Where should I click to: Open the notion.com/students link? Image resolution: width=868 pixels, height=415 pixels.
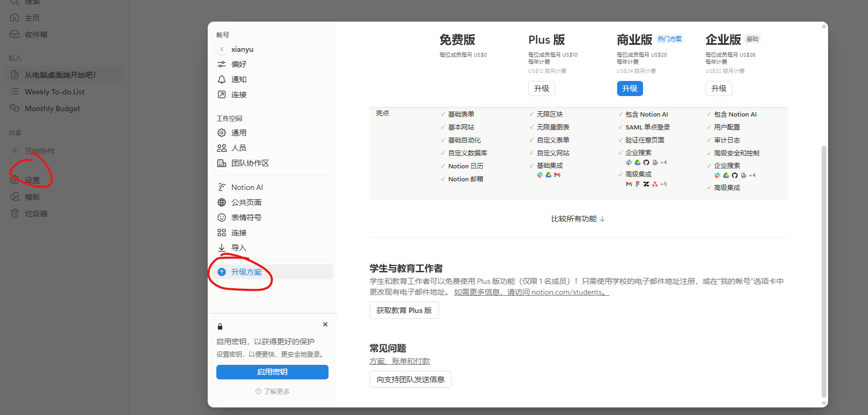[x=531, y=292]
